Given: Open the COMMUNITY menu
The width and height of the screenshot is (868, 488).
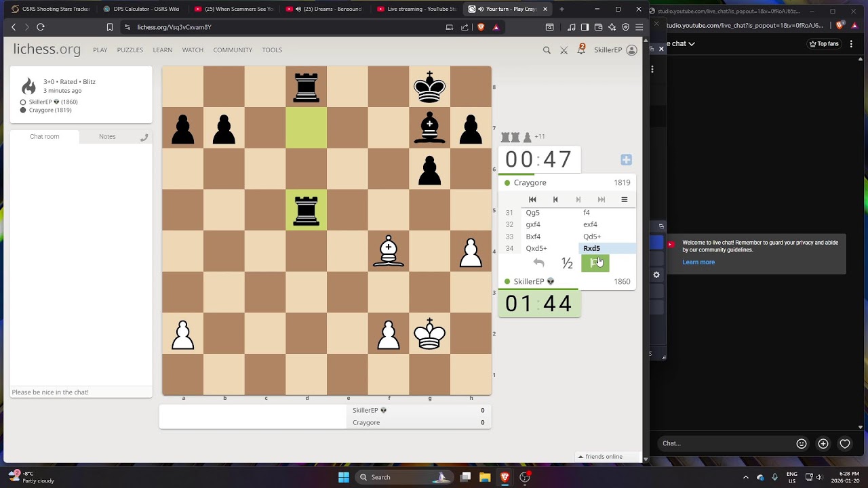Looking at the screenshot, I should pyautogui.click(x=233, y=50).
